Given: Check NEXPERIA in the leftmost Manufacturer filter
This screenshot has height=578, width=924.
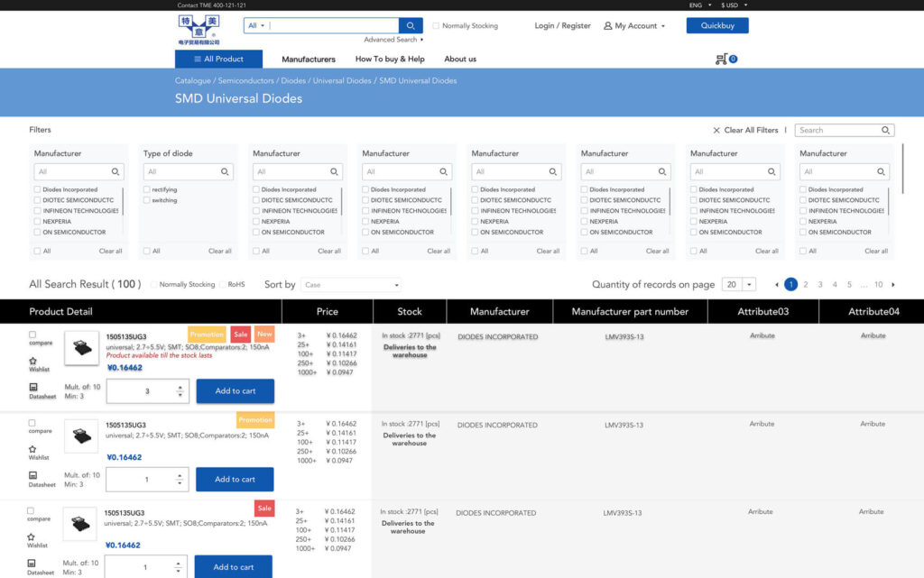Looking at the screenshot, I should [37, 221].
